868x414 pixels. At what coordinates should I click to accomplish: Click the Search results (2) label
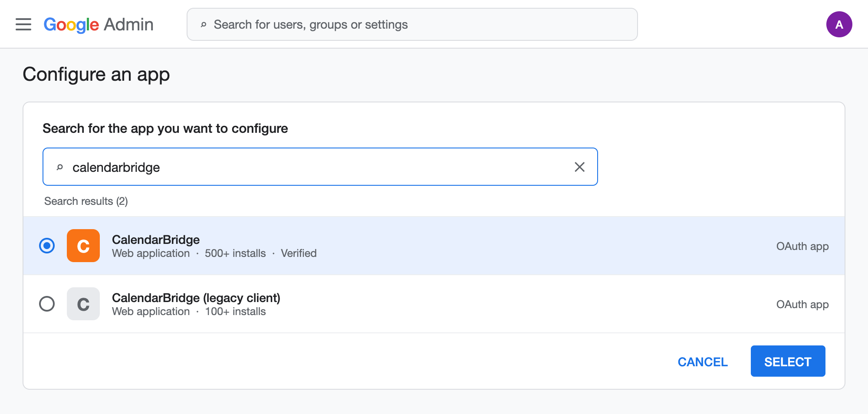[86, 201]
